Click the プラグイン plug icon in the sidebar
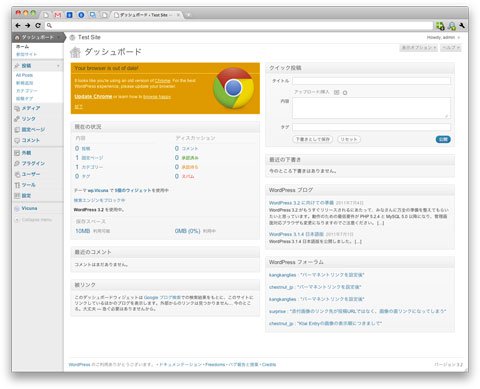The height and width of the screenshot is (389, 480). (17, 164)
